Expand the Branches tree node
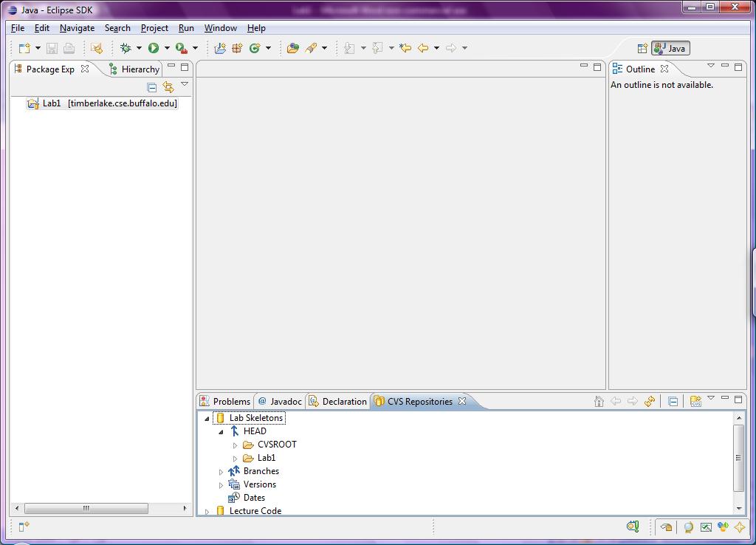 tap(221, 471)
